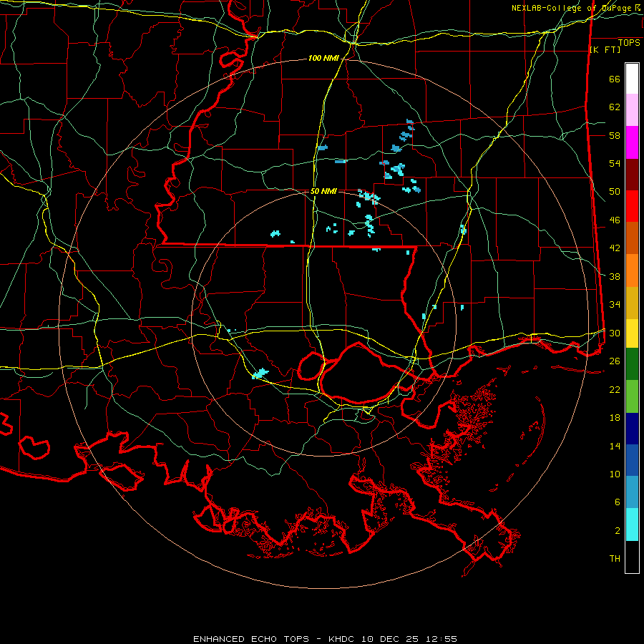Click the 50 legend value
The width and height of the screenshot is (644, 644).
(x=615, y=191)
